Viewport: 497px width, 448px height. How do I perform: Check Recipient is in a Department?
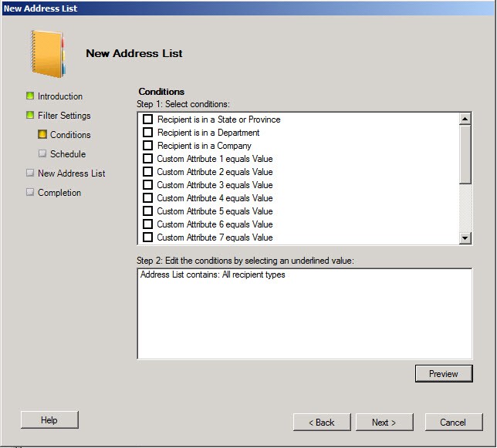pos(147,133)
